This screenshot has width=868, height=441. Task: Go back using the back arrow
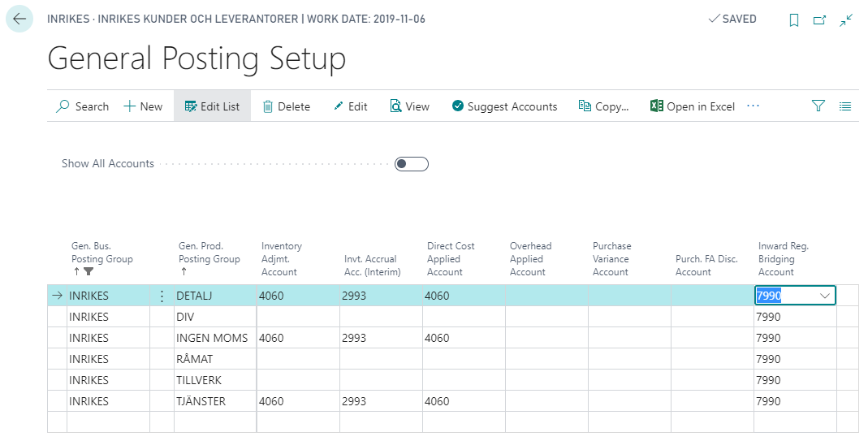(19, 19)
